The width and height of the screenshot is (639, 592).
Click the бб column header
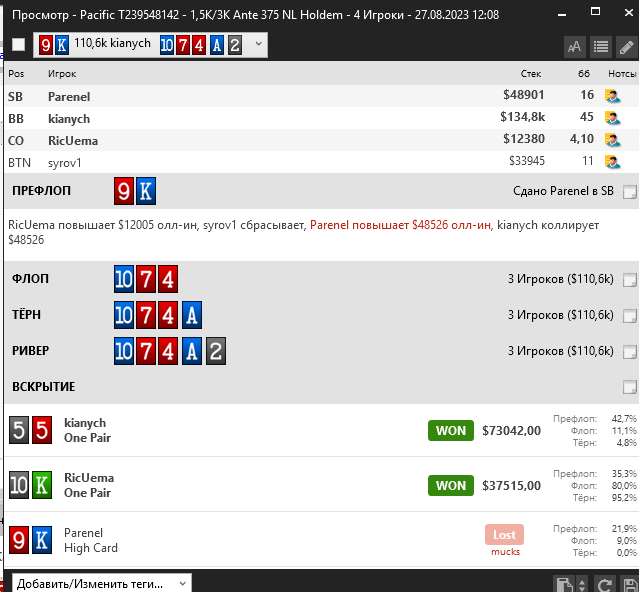[584, 73]
